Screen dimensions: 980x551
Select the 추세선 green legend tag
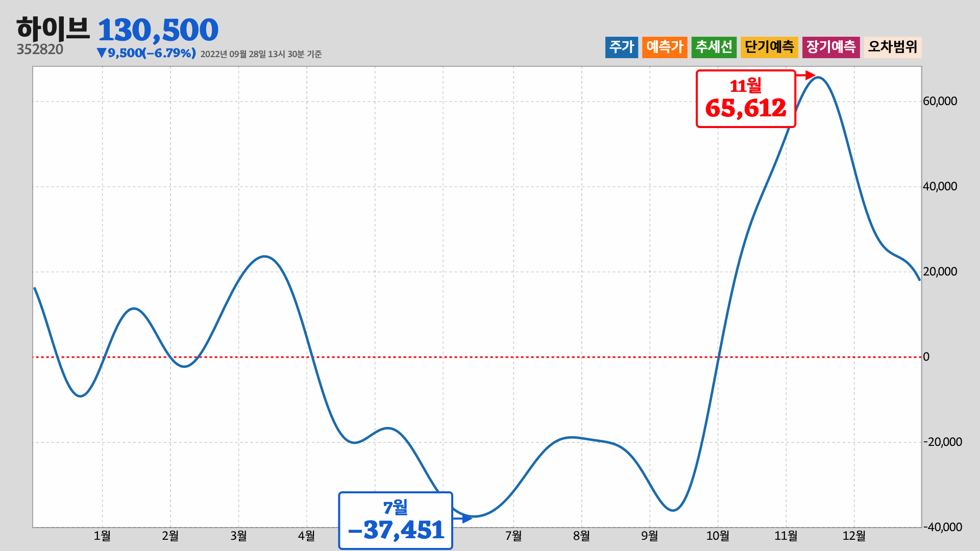point(714,47)
